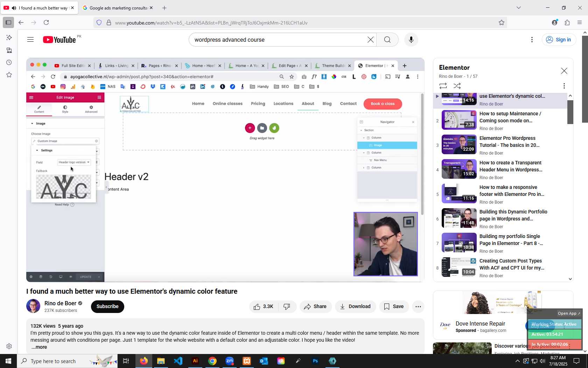This screenshot has width=588, height=368.
Task: Clear the search query with X
Action: [370, 40]
